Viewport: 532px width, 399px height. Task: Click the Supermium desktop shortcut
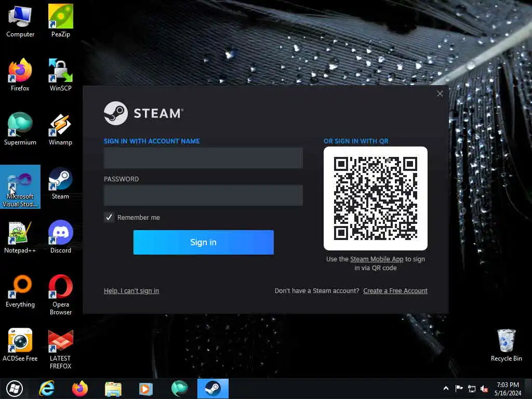click(x=20, y=129)
